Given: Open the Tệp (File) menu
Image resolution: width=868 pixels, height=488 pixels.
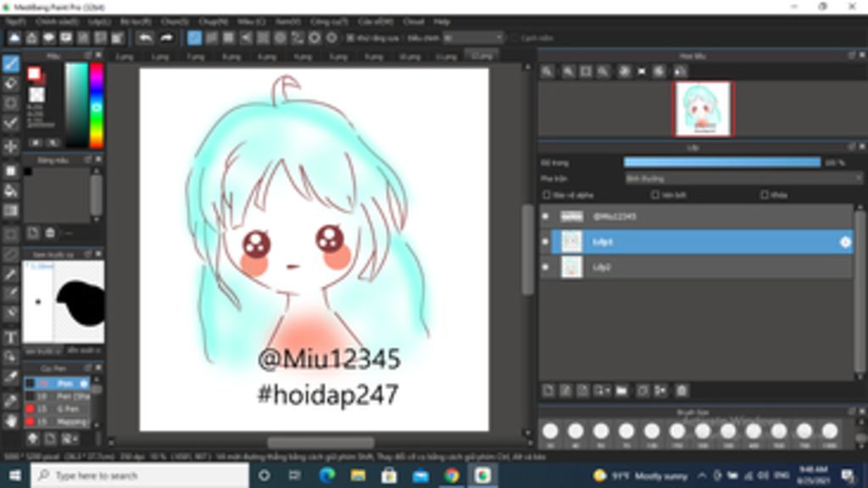Looking at the screenshot, I should point(15,21).
